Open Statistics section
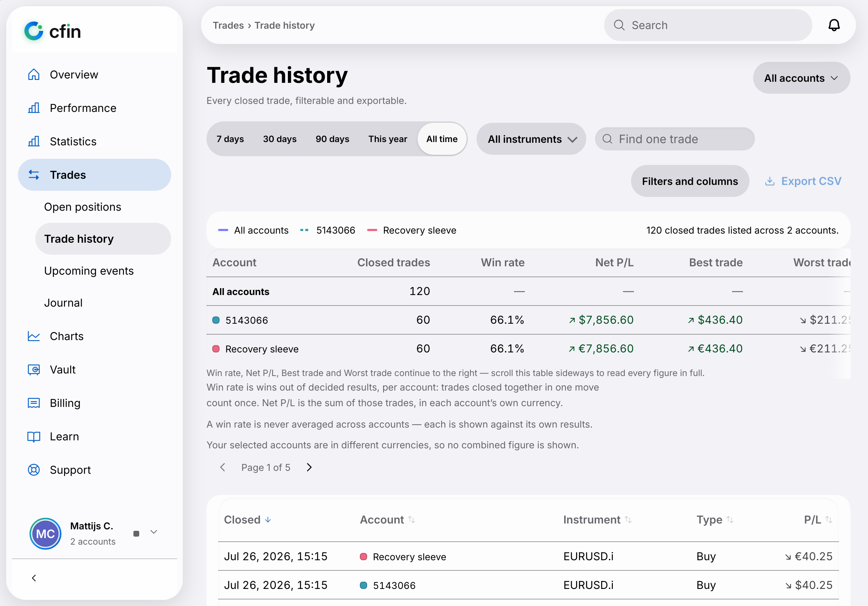This screenshot has height=606, width=868. 94,141
